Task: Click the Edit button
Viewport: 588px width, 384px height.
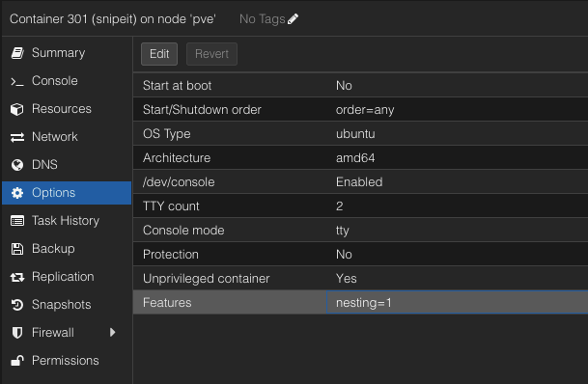Action: tap(159, 54)
